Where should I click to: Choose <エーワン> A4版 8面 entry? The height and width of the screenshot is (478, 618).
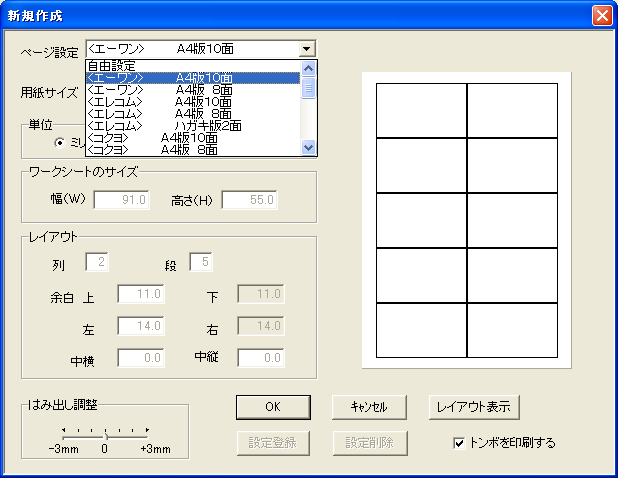click(x=193, y=90)
